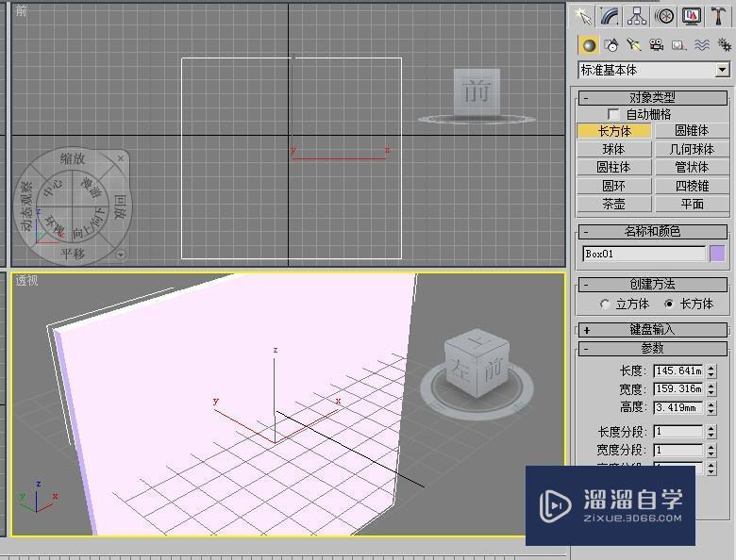Open the Utilities hammer tab
The width and height of the screenshot is (736, 560).
pyautogui.click(x=718, y=16)
